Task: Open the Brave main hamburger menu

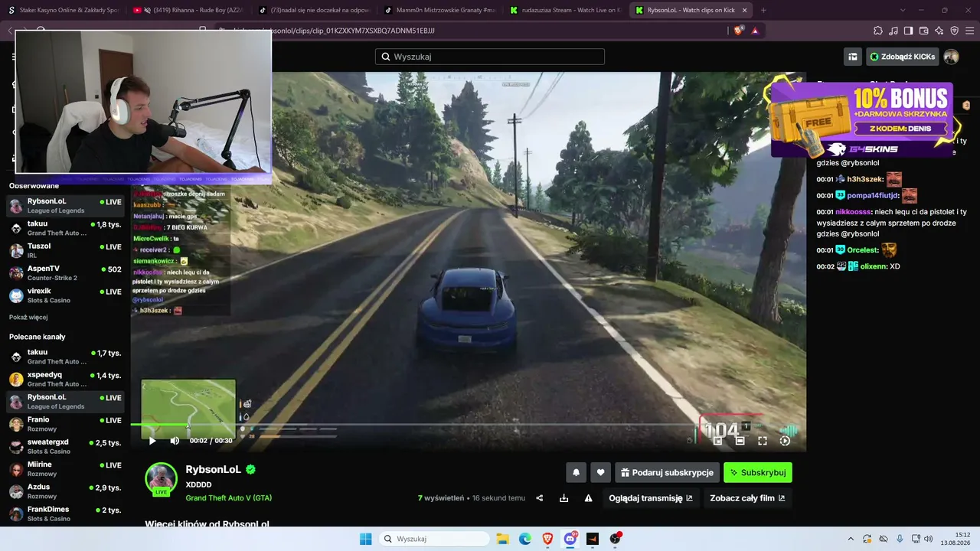Action: pos(969,31)
